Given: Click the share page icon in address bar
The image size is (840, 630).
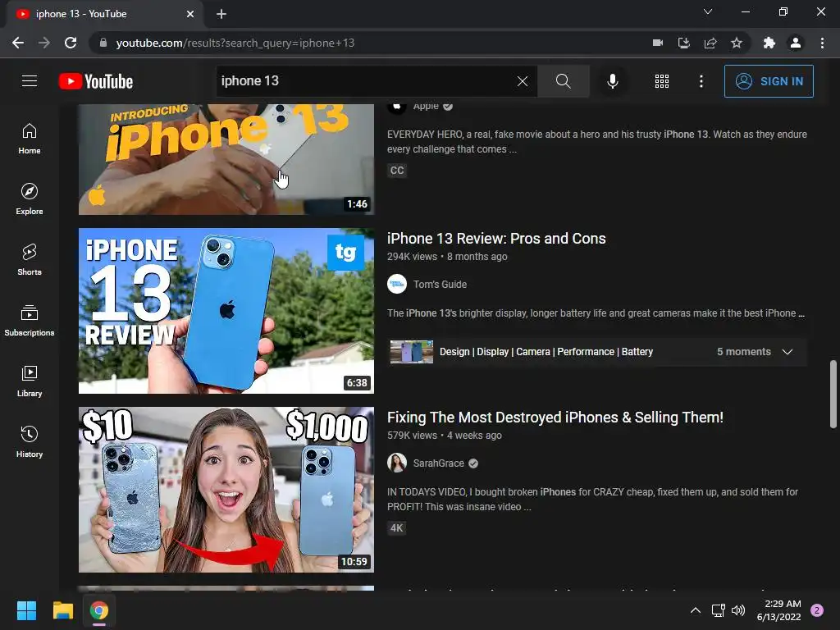Looking at the screenshot, I should coord(710,43).
